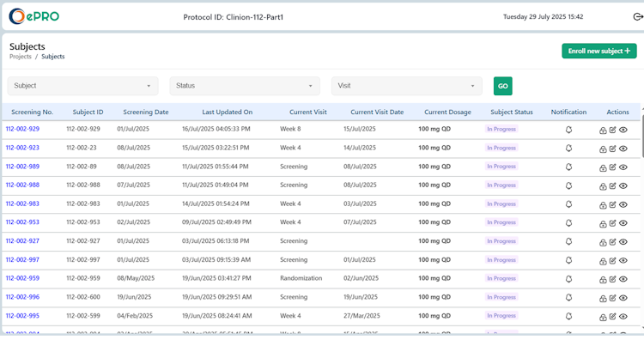Edit subject 112-002-989 with pencil icon

pos(612,167)
